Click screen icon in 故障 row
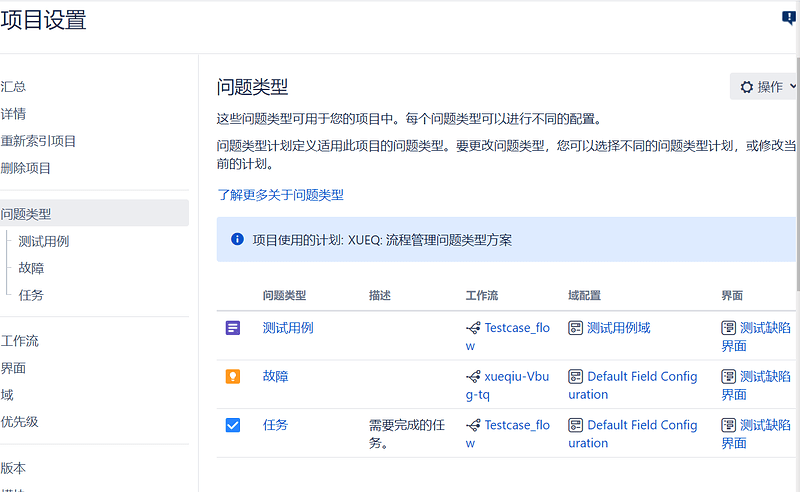Screen dimensions: 800x492 [729, 376]
